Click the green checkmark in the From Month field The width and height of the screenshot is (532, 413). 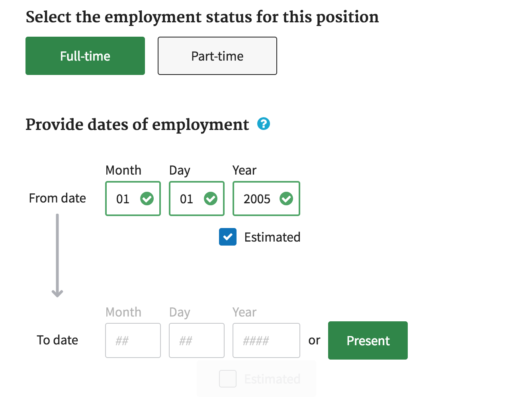pos(147,199)
